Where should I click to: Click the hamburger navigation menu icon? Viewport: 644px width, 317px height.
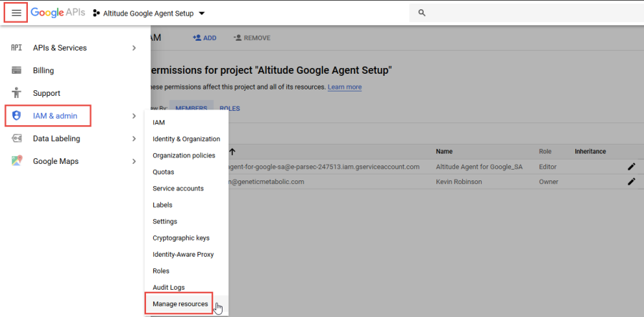tap(16, 13)
